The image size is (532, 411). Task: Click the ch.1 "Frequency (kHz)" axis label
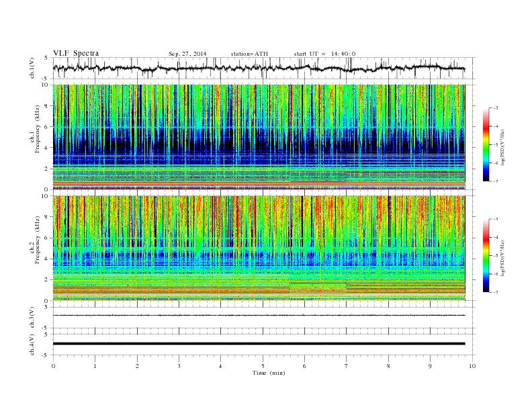38,129
